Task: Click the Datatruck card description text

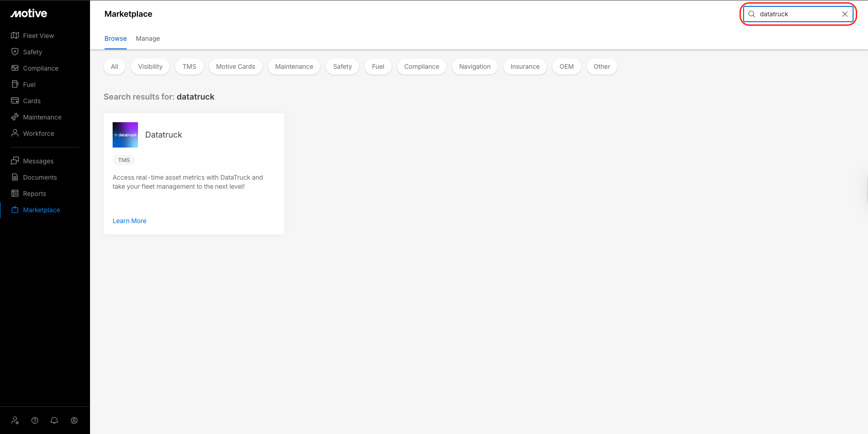Action: tap(188, 182)
